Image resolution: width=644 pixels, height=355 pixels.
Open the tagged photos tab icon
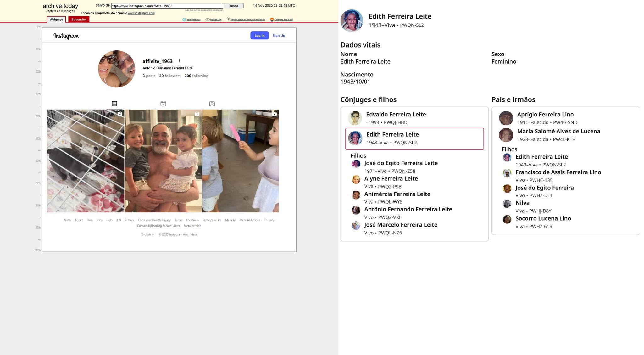click(212, 104)
